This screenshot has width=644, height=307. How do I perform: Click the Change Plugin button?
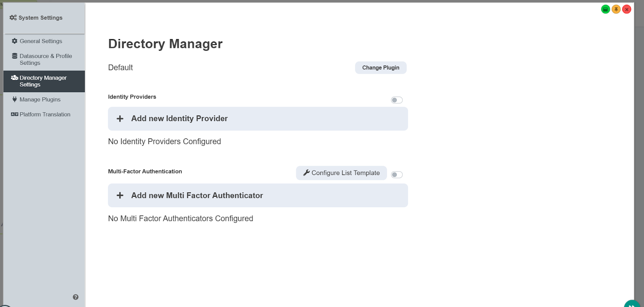tap(381, 68)
